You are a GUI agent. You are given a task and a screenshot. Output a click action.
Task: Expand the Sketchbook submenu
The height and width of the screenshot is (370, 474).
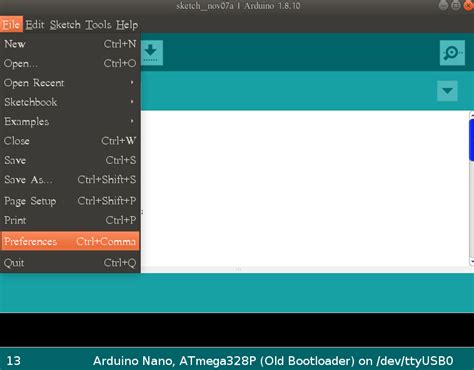(x=70, y=102)
